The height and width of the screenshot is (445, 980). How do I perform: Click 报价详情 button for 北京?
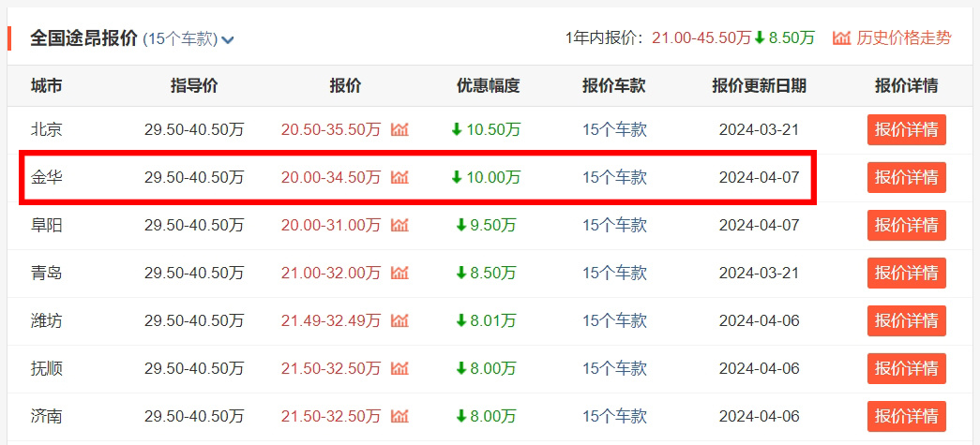(906, 130)
